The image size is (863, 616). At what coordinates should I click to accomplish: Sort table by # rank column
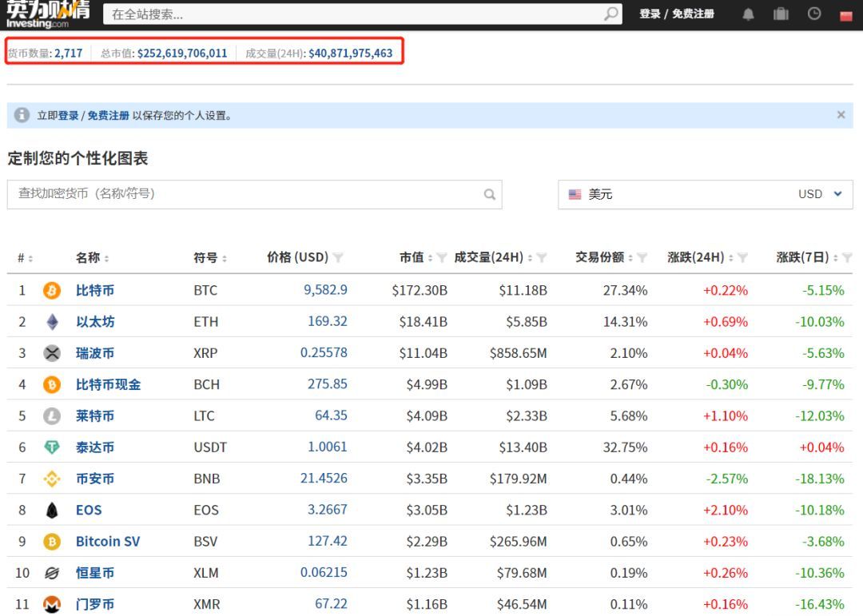point(25,257)
